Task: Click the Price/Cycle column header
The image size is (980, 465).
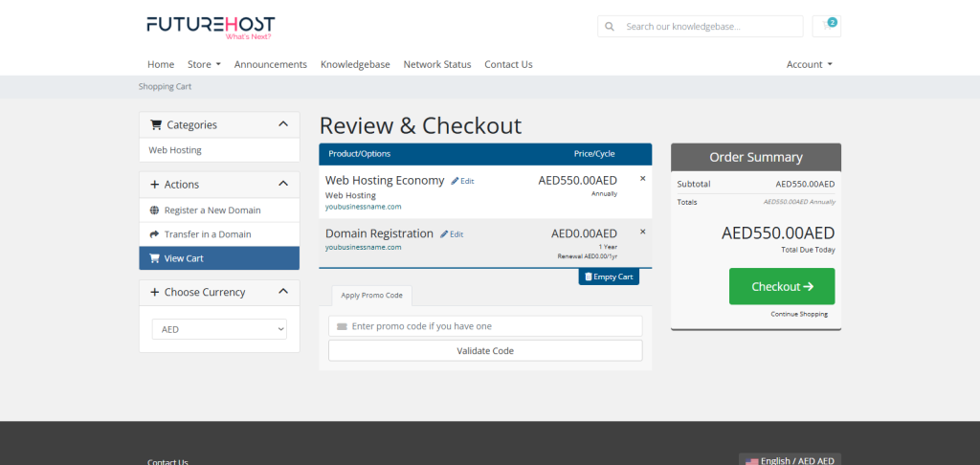Action: click(x=594, y=154)
